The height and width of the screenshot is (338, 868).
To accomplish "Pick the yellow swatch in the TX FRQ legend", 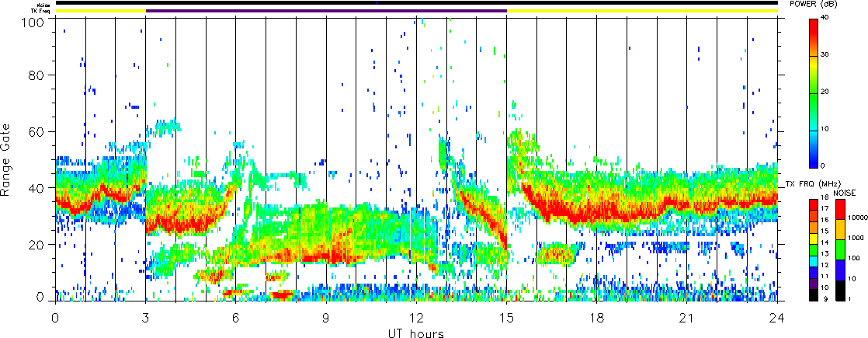I will (x=814, y=239).
